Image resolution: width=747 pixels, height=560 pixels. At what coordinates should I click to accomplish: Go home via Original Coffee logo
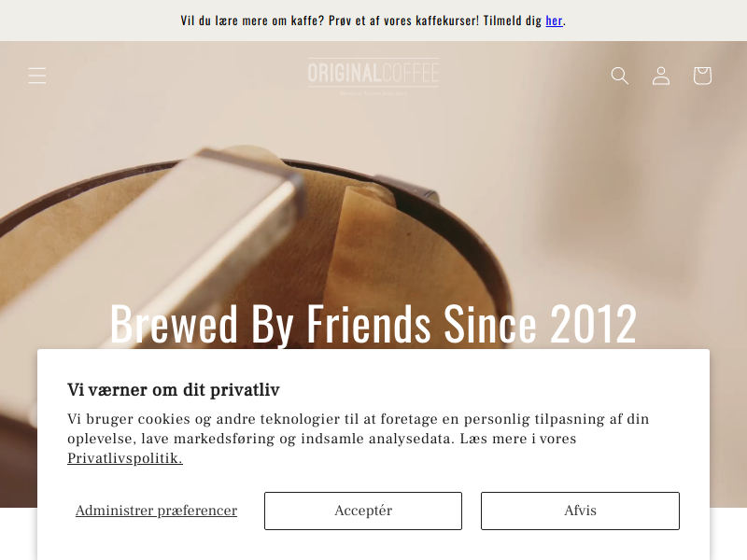point(373,77)
